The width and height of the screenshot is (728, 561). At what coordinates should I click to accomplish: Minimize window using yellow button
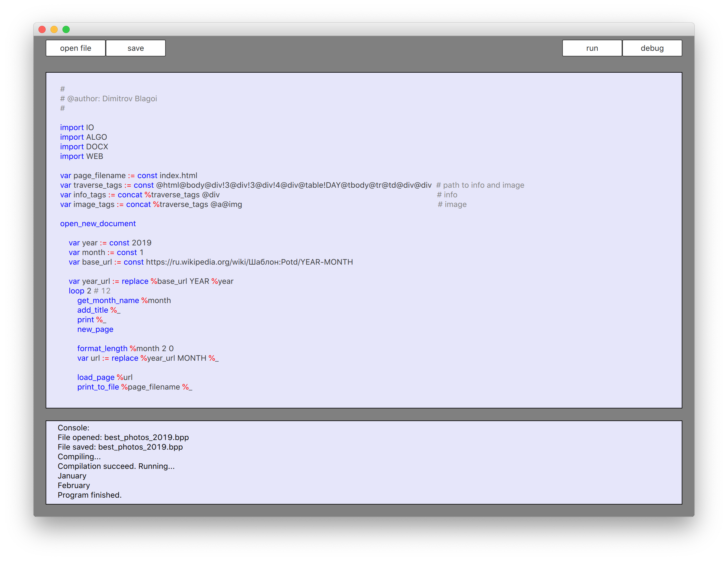pyautogui.click(x=54, y=29)
